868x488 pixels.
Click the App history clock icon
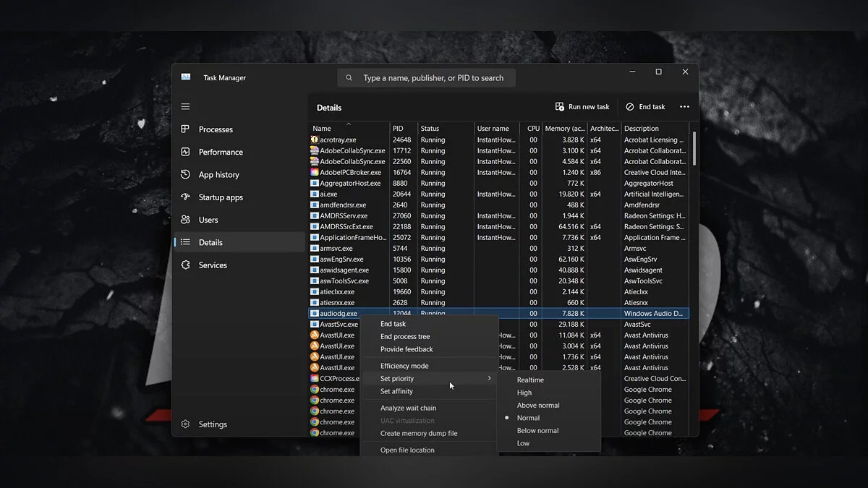click(x=185, y=174)
